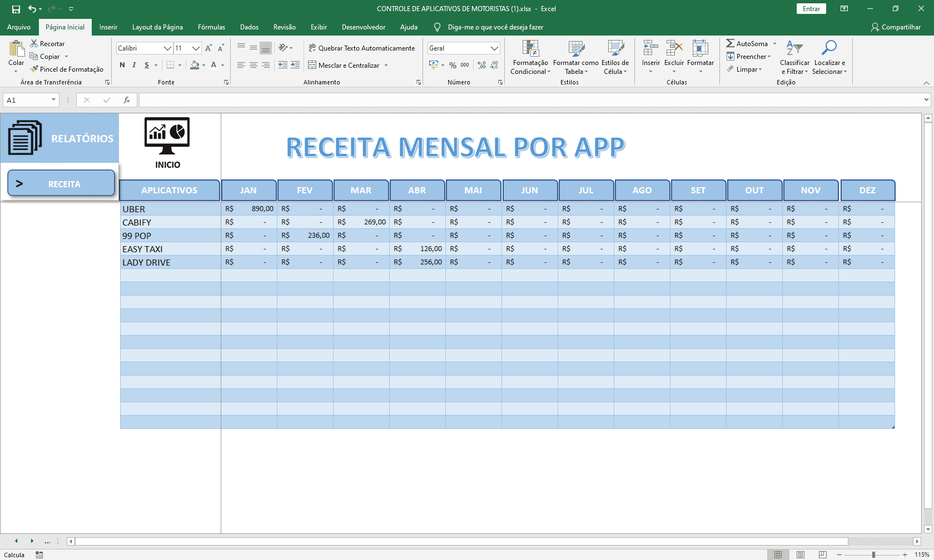Switch to the Fórmulas tab
Screen dimensions: 934x560
point(212,27)
